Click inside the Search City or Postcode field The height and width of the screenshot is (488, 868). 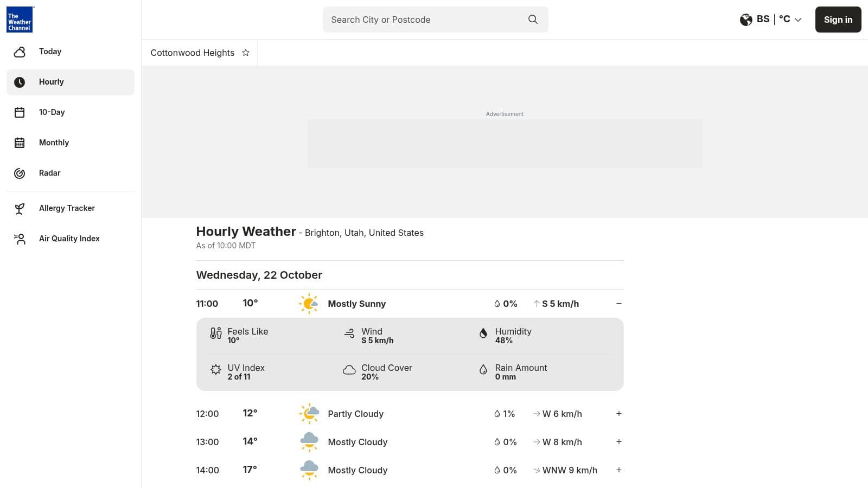(423, 20)
